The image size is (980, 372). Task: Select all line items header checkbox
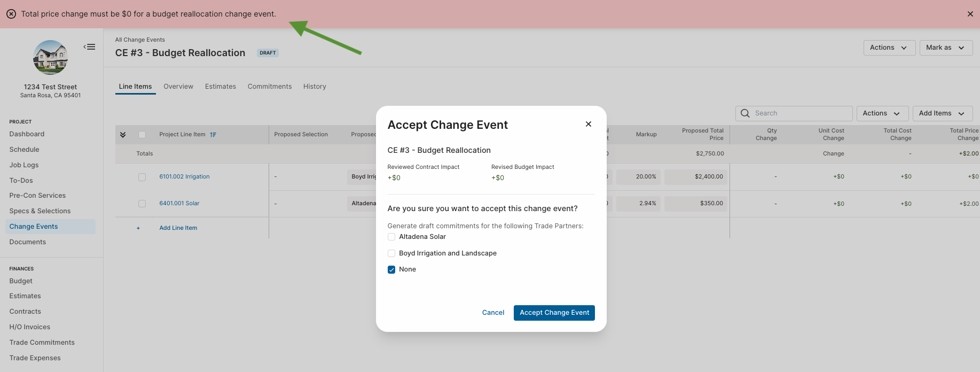(x=142, y=135)
